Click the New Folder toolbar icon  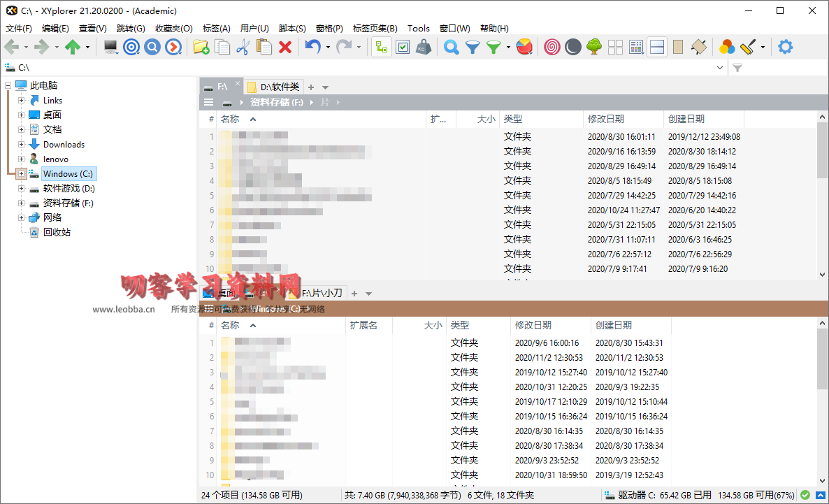coord(201,47)
